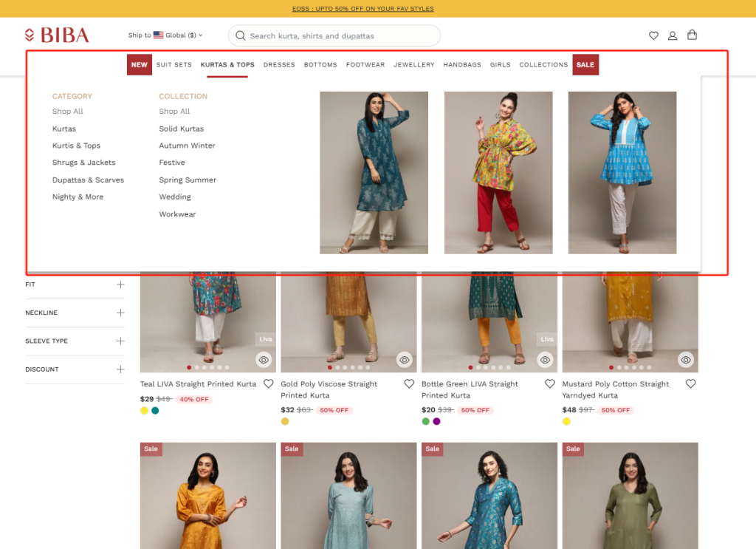Toggle wishlist heart on Teal LIVA kurta
This screenshot has height=549, width=756.
click(x=268, y=383)
